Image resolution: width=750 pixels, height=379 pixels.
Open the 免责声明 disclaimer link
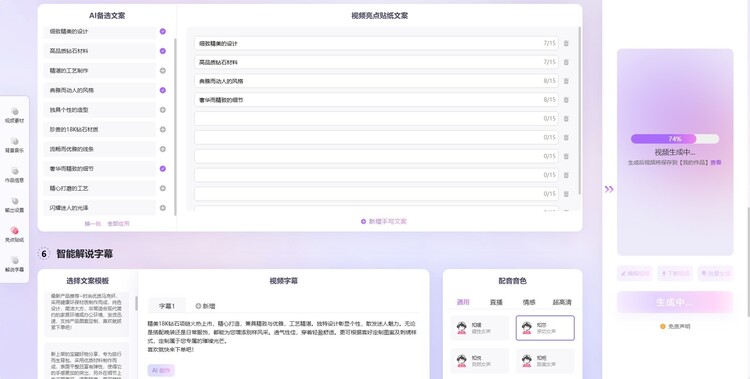[675, 326]
